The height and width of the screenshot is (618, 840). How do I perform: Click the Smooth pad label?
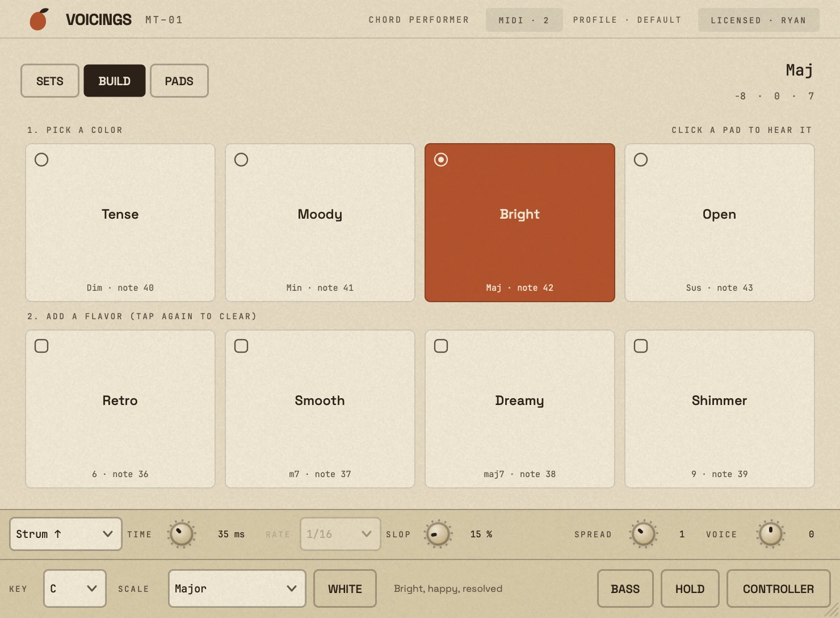coord(320,400)
